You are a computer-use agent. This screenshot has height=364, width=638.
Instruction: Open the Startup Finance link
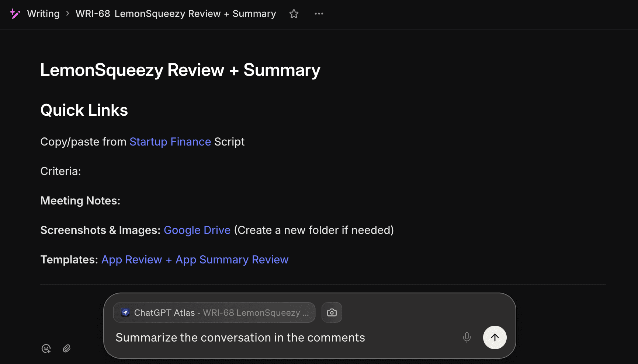point(170,142)
